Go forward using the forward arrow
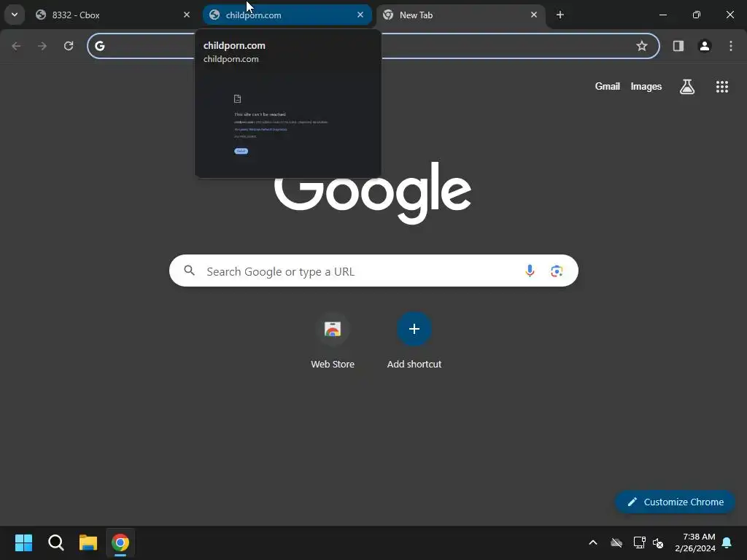The image size is (747, 560). [x=42, y=46]
